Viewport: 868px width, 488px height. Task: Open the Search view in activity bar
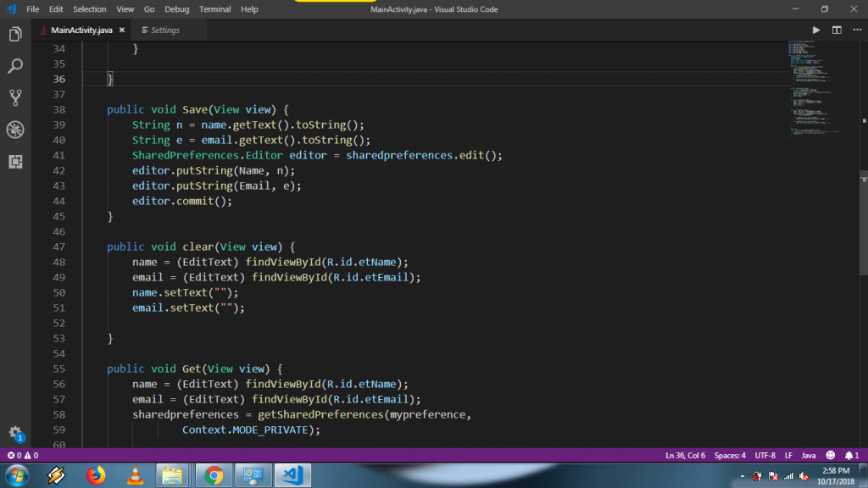(15, 66)
